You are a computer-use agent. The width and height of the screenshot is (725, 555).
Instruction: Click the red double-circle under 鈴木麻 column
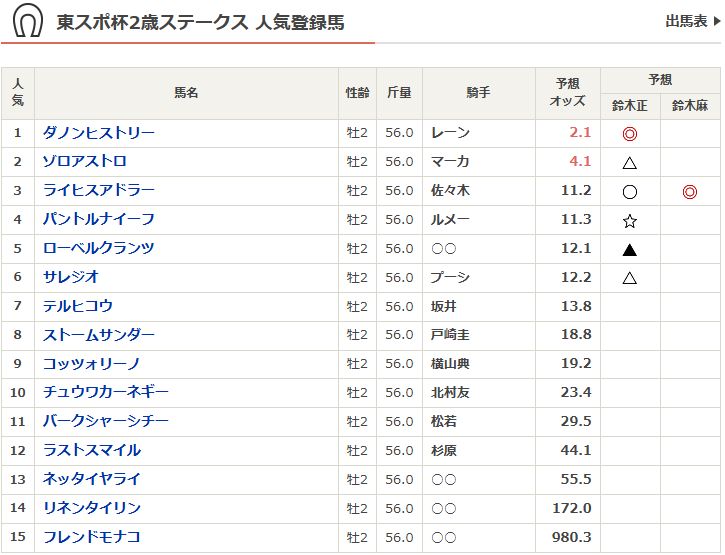pos(689,191)
